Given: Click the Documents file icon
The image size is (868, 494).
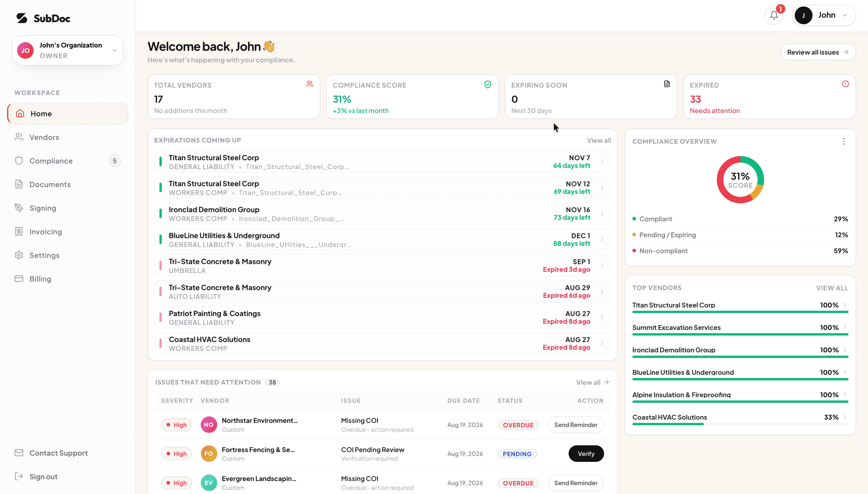Looking at the screenshot, I should (x=19, y=184).
